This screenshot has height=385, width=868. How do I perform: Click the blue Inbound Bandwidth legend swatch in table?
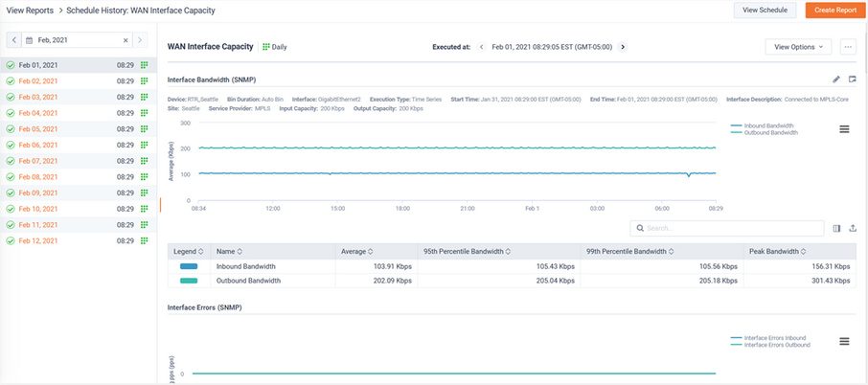pyautogui.click(x=189, y=266)
